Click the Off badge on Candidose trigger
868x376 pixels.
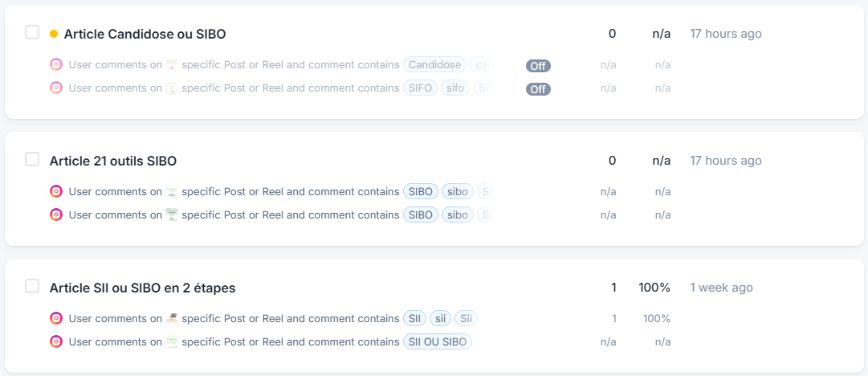[x=538, y=66]
